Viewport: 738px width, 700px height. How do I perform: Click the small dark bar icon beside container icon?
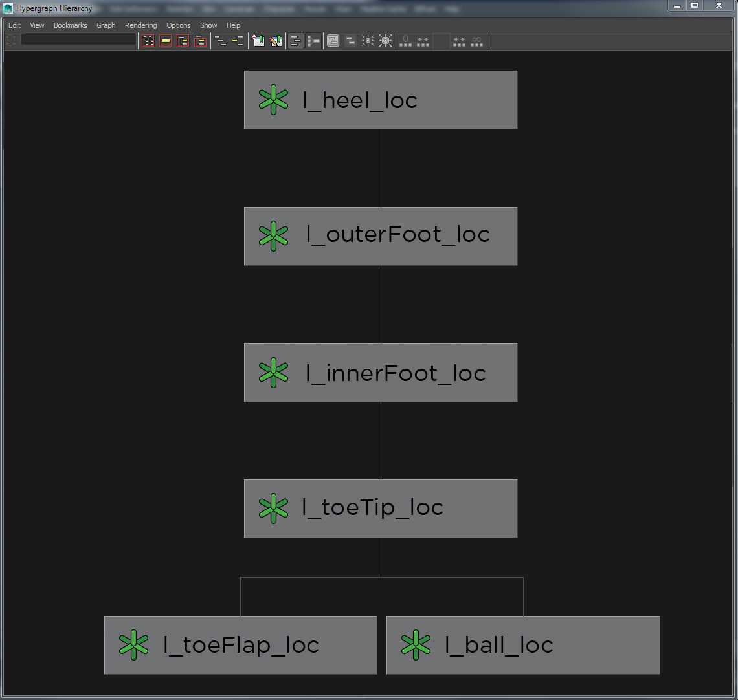pos(351,41)
